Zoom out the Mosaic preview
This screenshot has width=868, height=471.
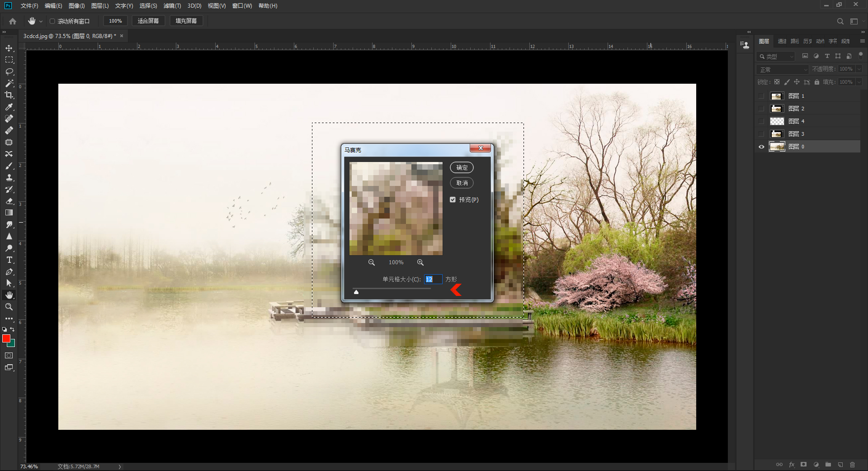(x=372, y=262)
